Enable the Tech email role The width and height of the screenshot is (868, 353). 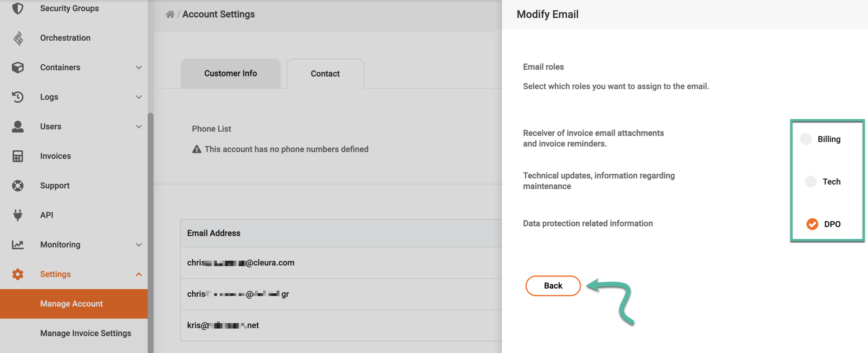[x=812, y=181]
